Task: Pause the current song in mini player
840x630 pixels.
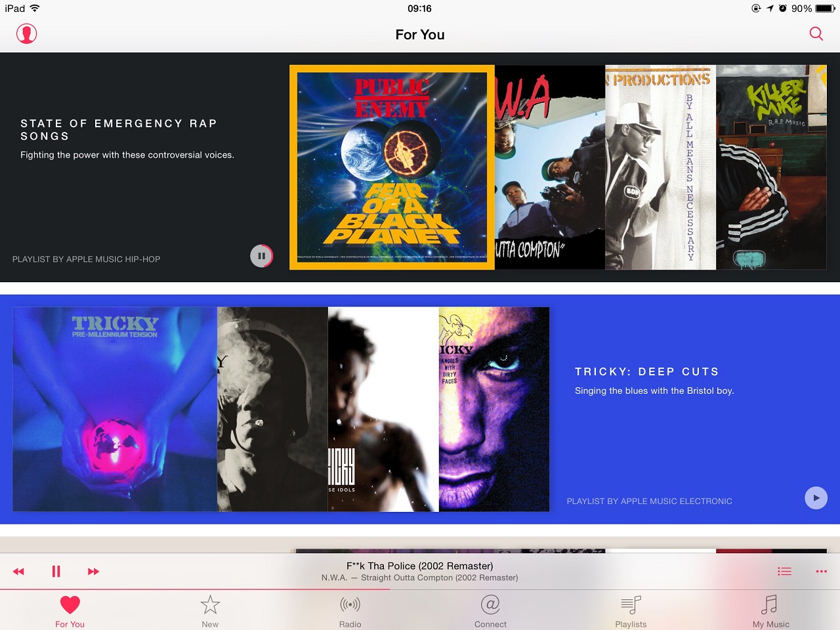Action: click(56, 572)
